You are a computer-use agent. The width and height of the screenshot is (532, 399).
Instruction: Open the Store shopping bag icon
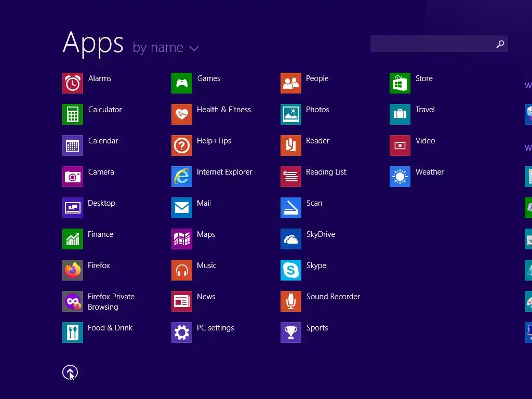[x=400, y=83]
